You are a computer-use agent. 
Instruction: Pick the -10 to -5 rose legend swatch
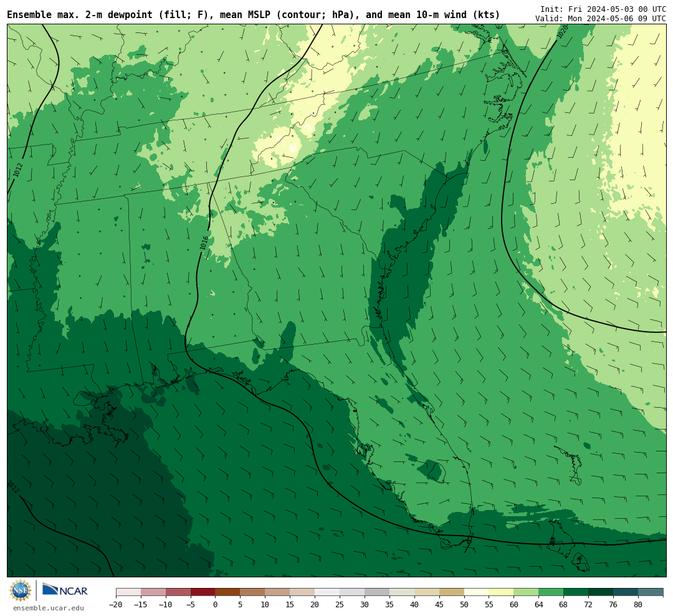point(178,592)
